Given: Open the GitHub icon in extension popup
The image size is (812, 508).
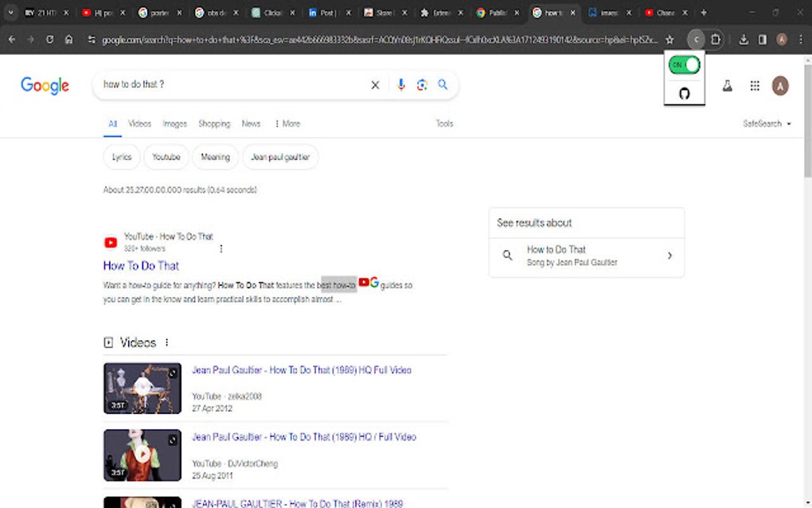Looking at the screenshot, I should (684, 93).
